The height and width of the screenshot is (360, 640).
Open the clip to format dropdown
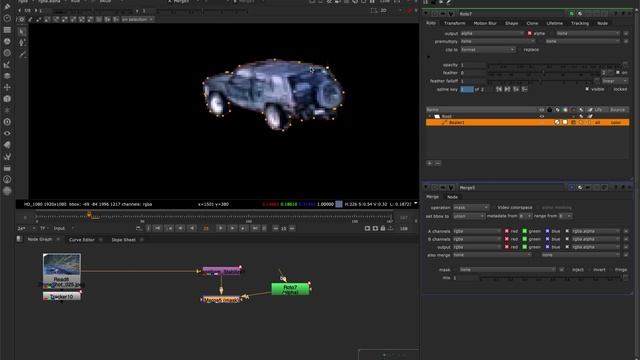click(488, 50)
